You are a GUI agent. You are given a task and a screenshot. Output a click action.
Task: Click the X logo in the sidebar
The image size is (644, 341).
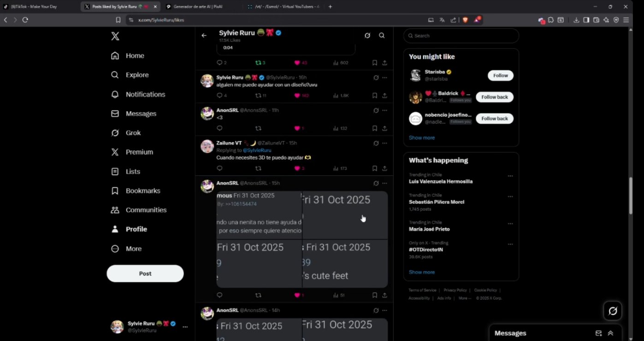point(115,36)
